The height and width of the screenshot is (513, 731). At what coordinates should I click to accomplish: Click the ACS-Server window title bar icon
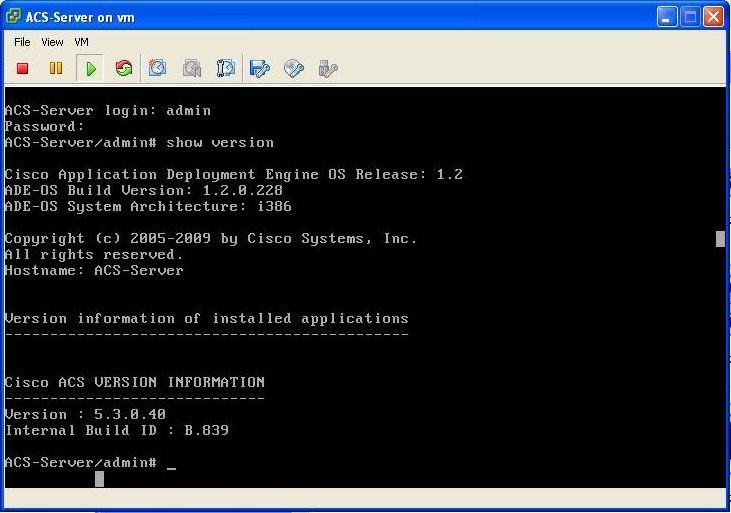point(14,17)
